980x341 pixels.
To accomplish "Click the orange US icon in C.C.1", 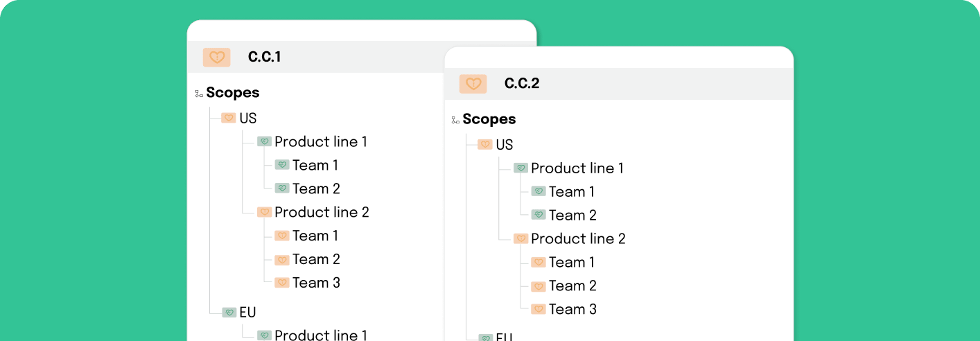I will pos(229,118).
